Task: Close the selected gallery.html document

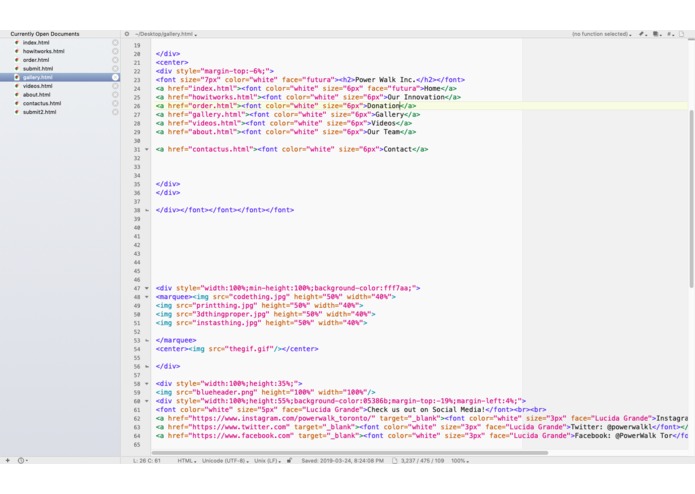Action: [x=115, y=77]
